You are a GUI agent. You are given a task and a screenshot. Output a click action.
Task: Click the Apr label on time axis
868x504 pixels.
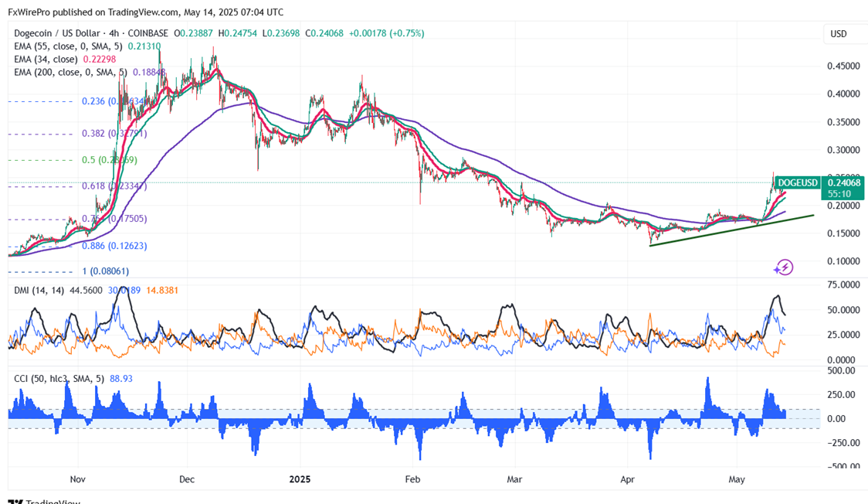pyautogui.click(x=627, y=479)
